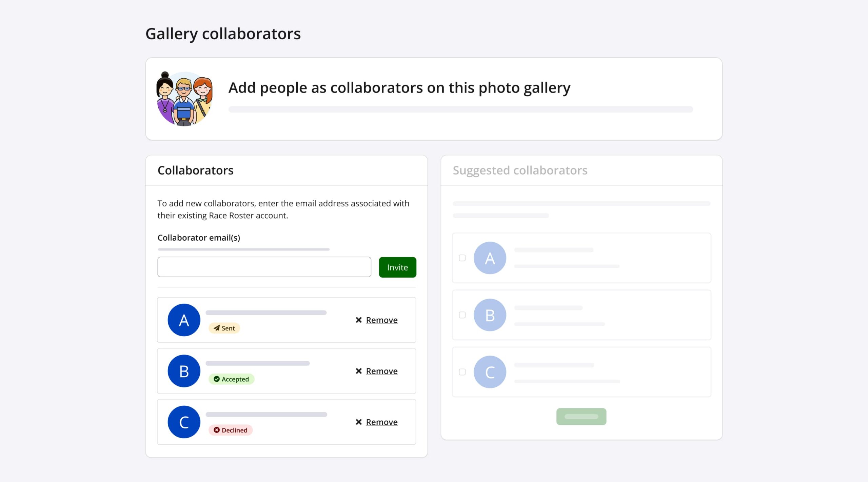Remove collaborator B via Remove link
868x482 pixels.
[x=381, y=371]
